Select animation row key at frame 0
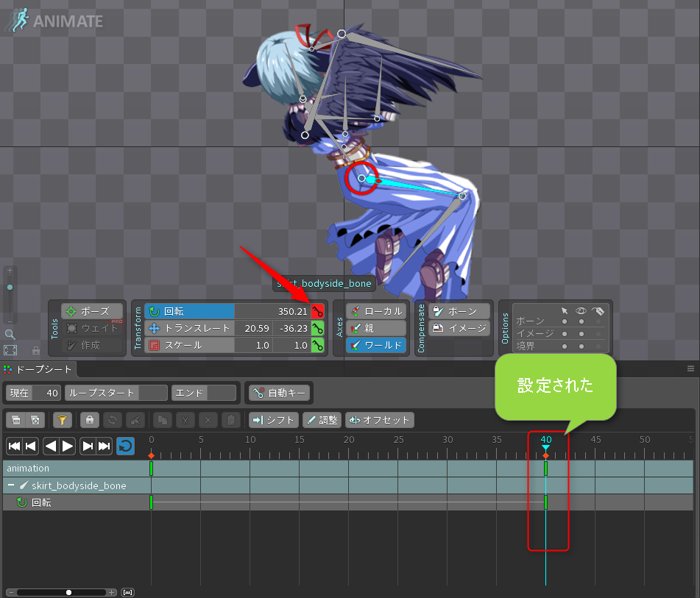Screen dimensions: 700x598 152,468
